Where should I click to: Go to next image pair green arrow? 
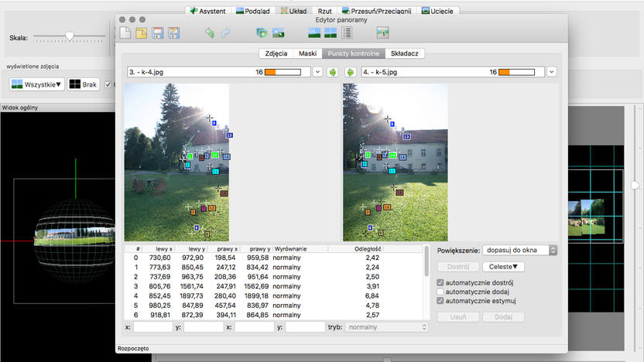click(350, 72)
